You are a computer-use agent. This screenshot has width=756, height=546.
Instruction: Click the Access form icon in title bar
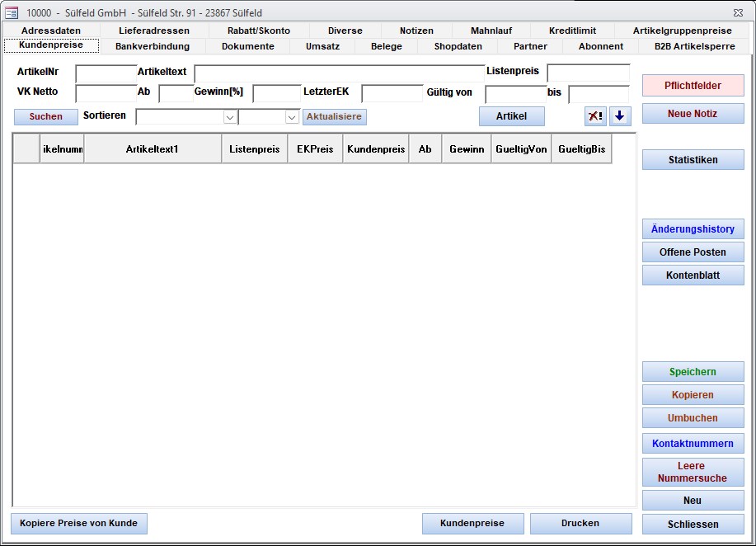pos(12,12)
